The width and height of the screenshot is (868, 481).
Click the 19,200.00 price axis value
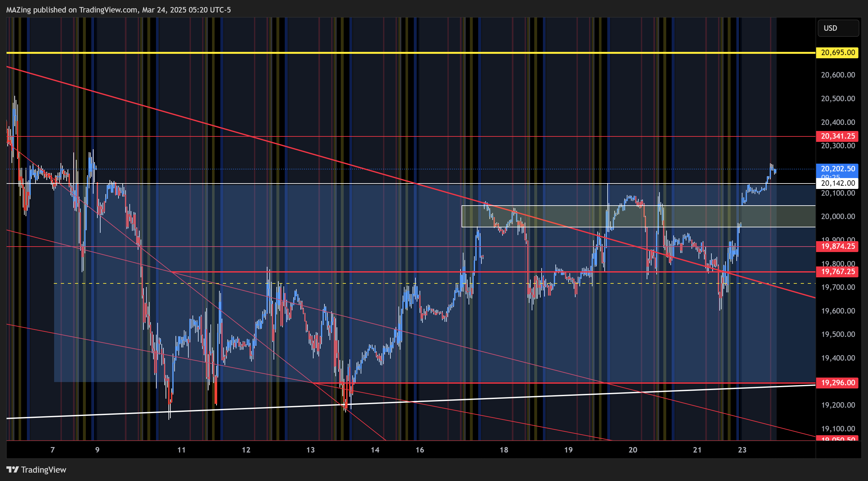tap(838, 405)
